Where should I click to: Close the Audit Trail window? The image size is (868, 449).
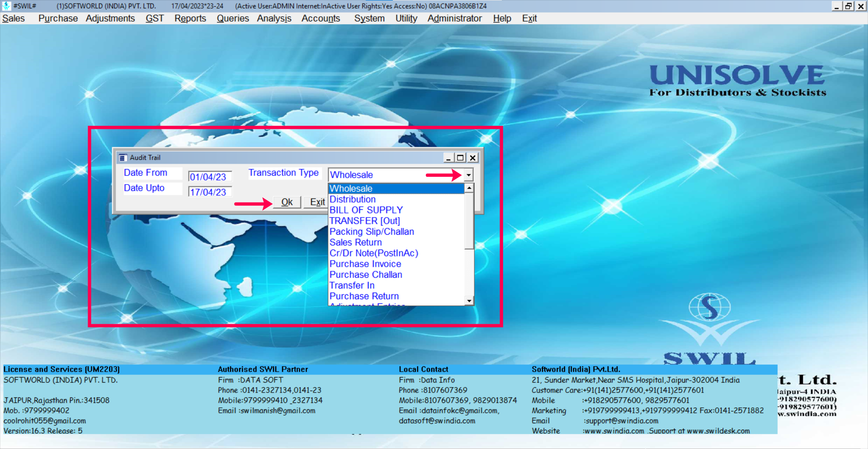click(x=472, y=158)
